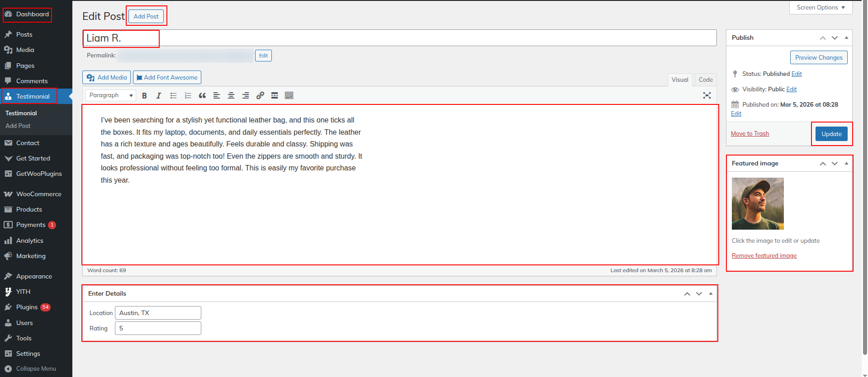Click Remove featured image link
868x377 pixels.
pos(764,255)
